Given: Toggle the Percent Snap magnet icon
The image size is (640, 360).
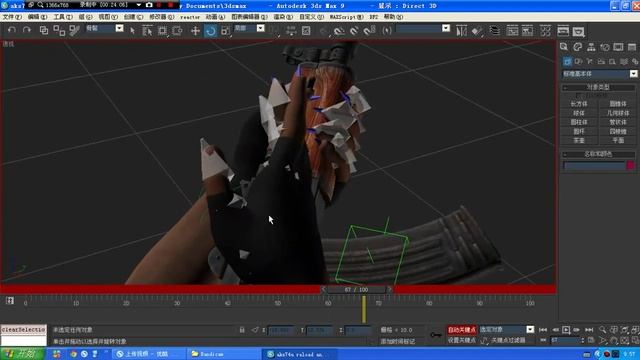Looking at the screenshot, I should pos(354,31).
